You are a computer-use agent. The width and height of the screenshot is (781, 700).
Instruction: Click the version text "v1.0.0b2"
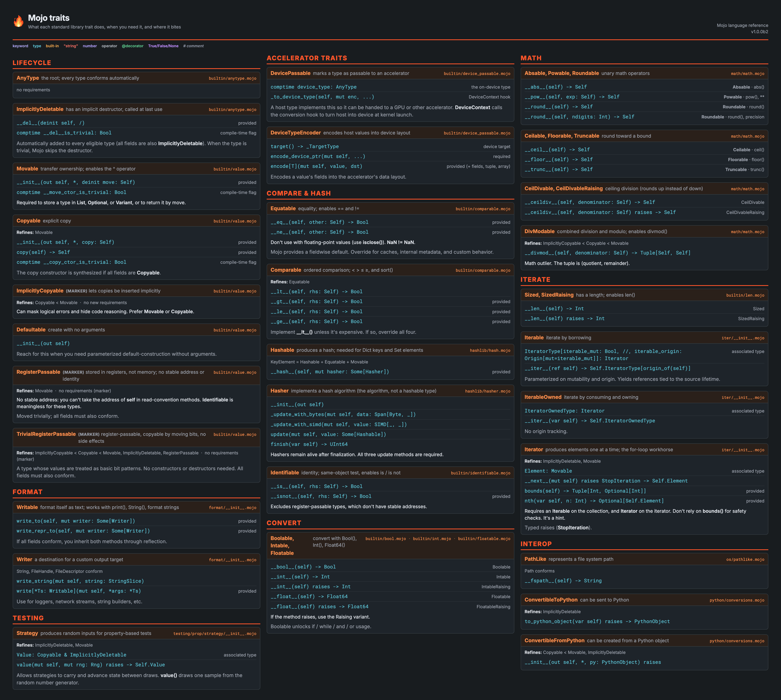(x=759, y=32)
